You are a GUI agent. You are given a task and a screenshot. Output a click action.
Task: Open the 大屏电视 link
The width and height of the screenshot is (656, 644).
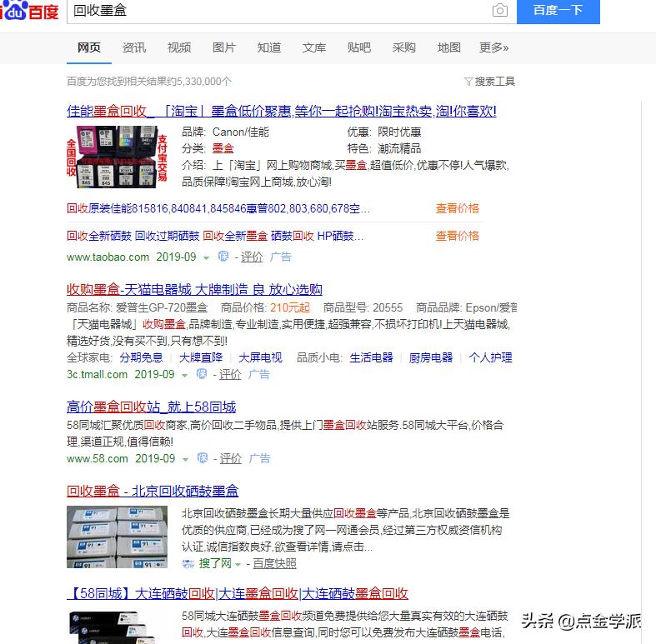click(x=260, y=357)
